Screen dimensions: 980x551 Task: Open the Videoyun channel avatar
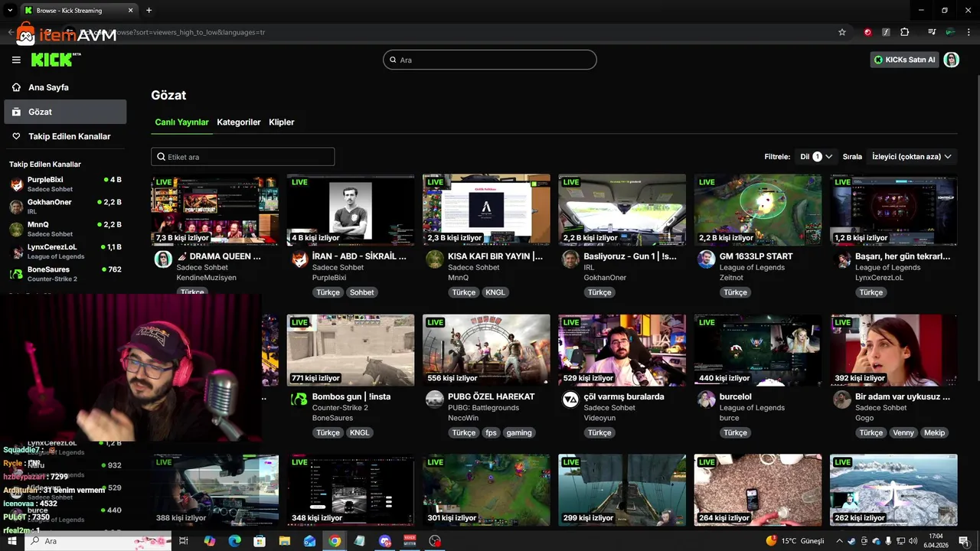point(570,399)
